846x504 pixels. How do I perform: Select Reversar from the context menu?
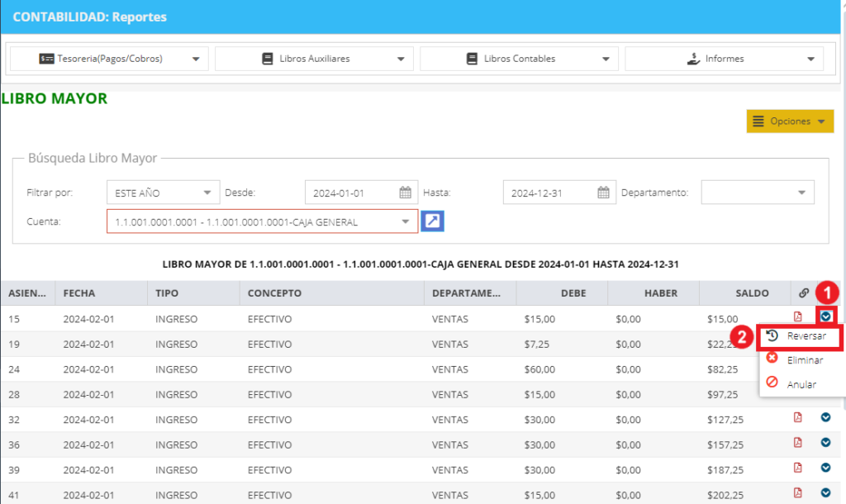[x=801, y=336]
